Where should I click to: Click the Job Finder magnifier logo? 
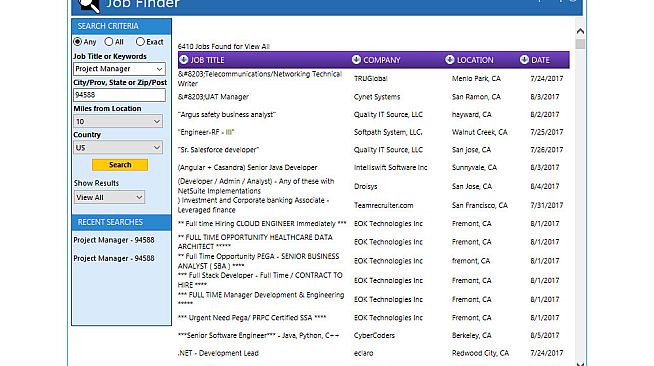[x=89, y=5]
